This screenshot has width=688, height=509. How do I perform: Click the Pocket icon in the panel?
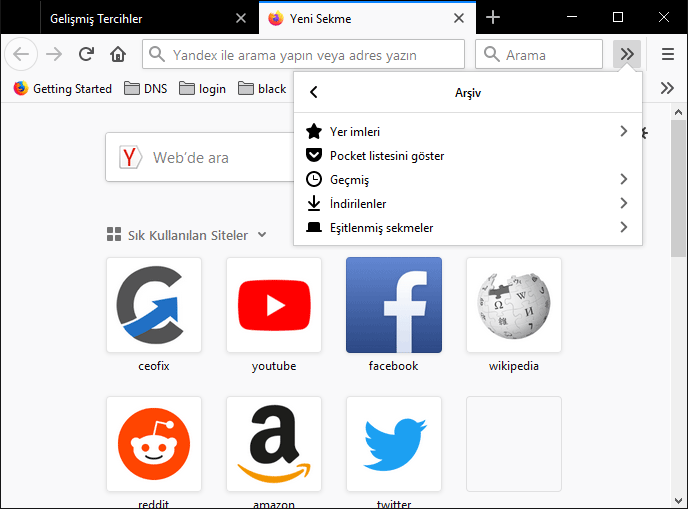(314, 155)
